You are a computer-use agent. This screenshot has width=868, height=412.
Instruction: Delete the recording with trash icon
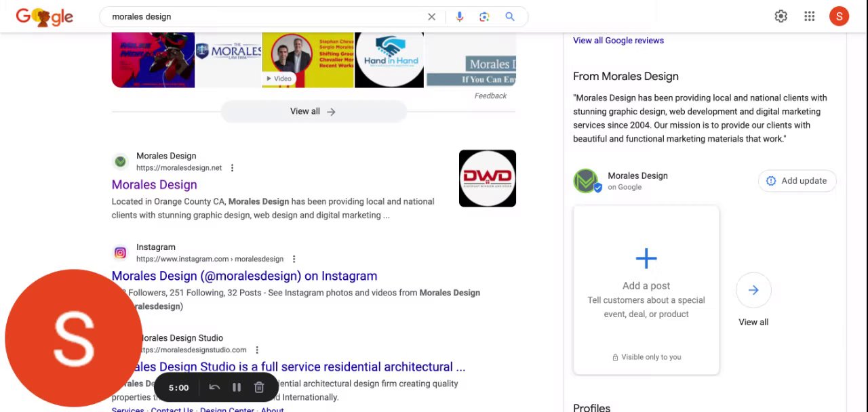259,388
